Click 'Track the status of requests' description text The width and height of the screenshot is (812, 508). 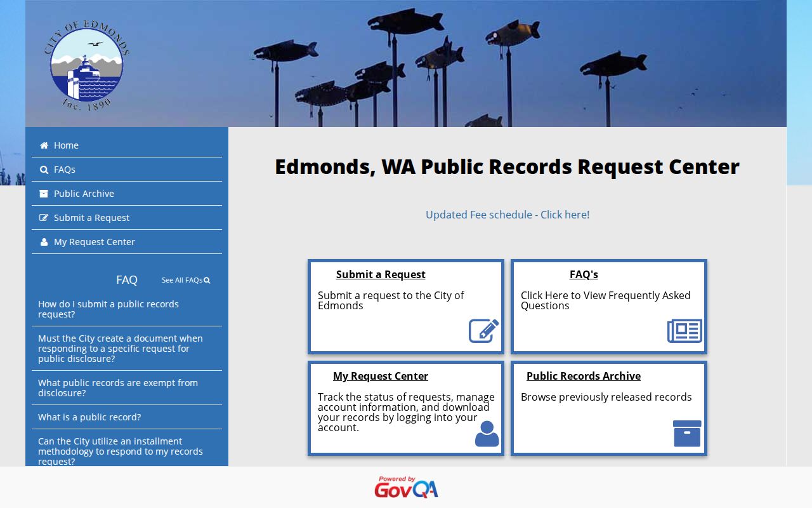click(406, 412)
